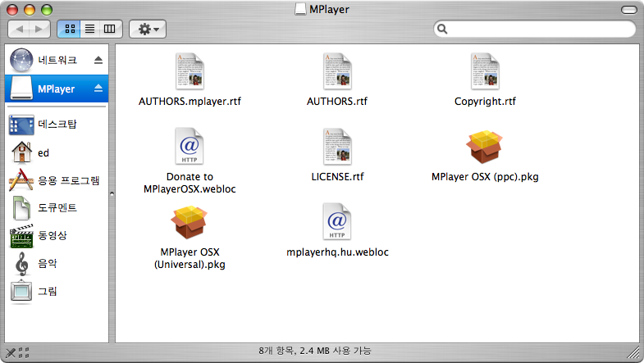Go forward with the right arrow button
Viewport: 644px width, 363px height.
pyautogui.click(x=39, y=29)
